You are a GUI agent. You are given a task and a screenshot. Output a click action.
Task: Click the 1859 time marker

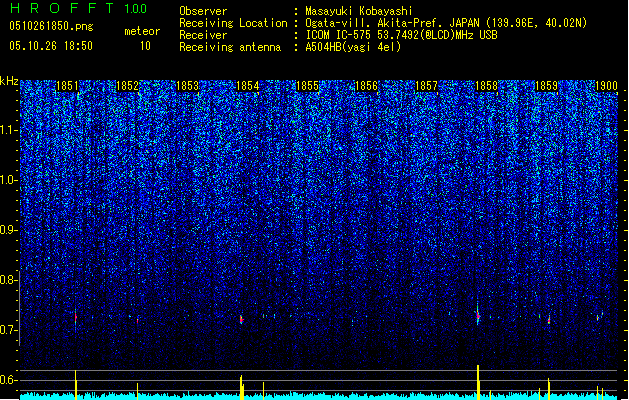coord(547,86)
